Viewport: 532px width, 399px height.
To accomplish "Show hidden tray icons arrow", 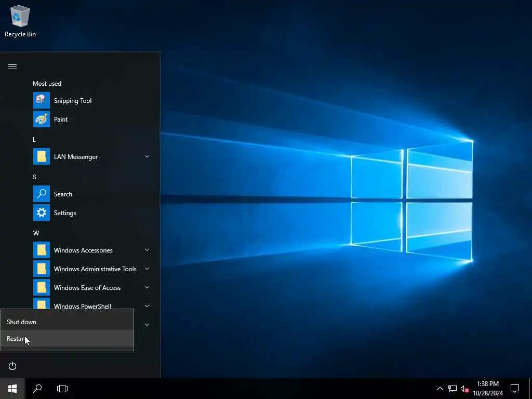I will pos(440,389).
